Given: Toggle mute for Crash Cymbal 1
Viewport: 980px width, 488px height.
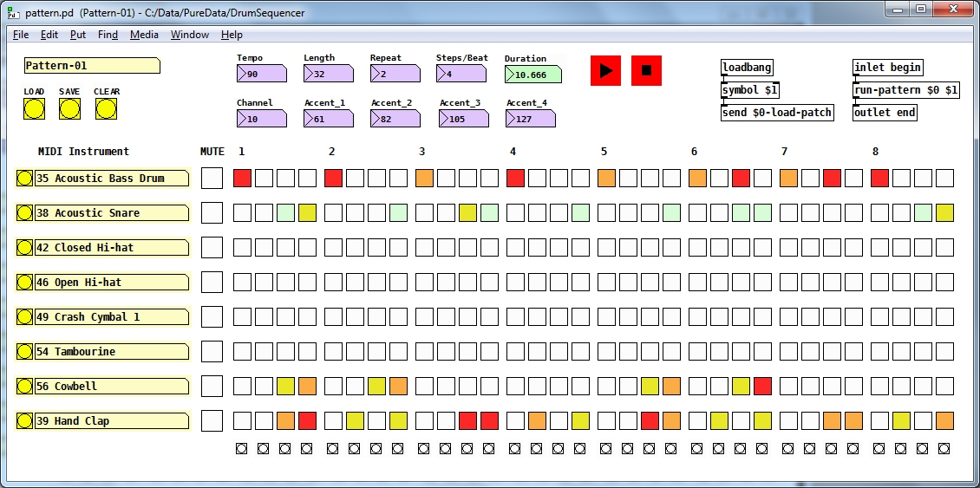Looking at the screenshot, I should 212,316.
